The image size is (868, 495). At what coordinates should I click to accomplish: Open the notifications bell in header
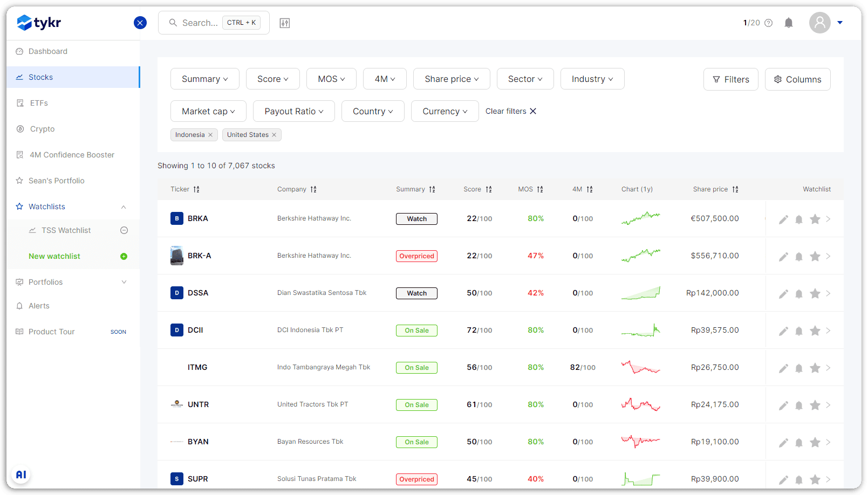pos(789,23)
